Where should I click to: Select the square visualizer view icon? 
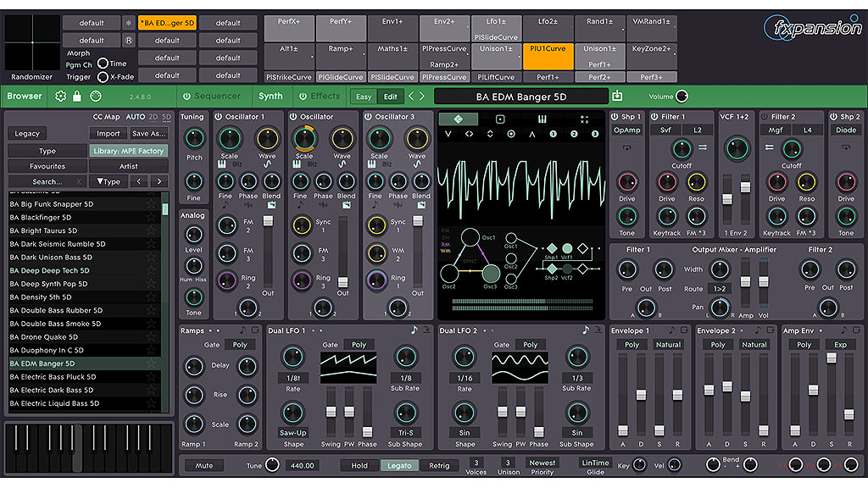pyautogui.click(x=500, y=119)
